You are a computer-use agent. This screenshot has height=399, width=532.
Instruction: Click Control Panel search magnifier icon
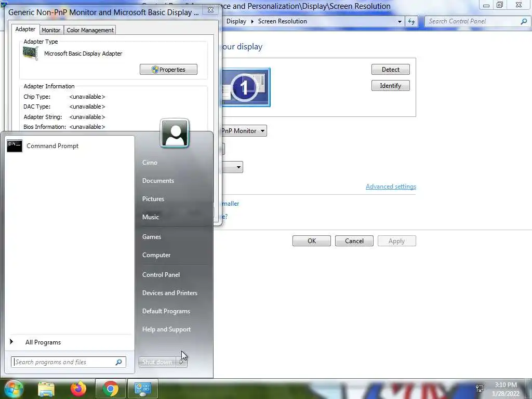point(524,21)
